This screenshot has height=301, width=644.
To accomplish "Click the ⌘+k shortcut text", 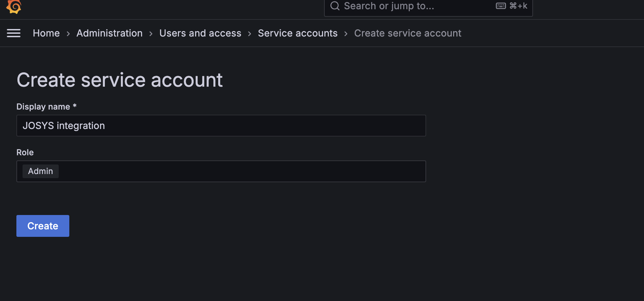I will click(x=518, y=6).
